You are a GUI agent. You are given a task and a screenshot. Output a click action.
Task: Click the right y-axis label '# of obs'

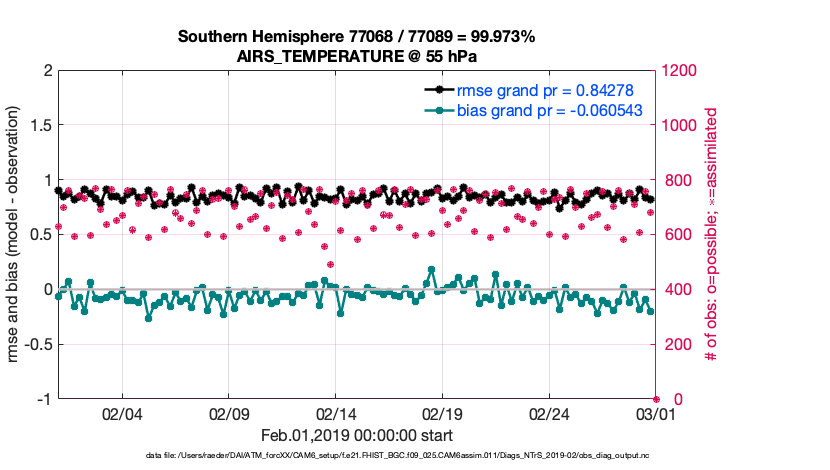pyautogui.click(x=710, y=234)
